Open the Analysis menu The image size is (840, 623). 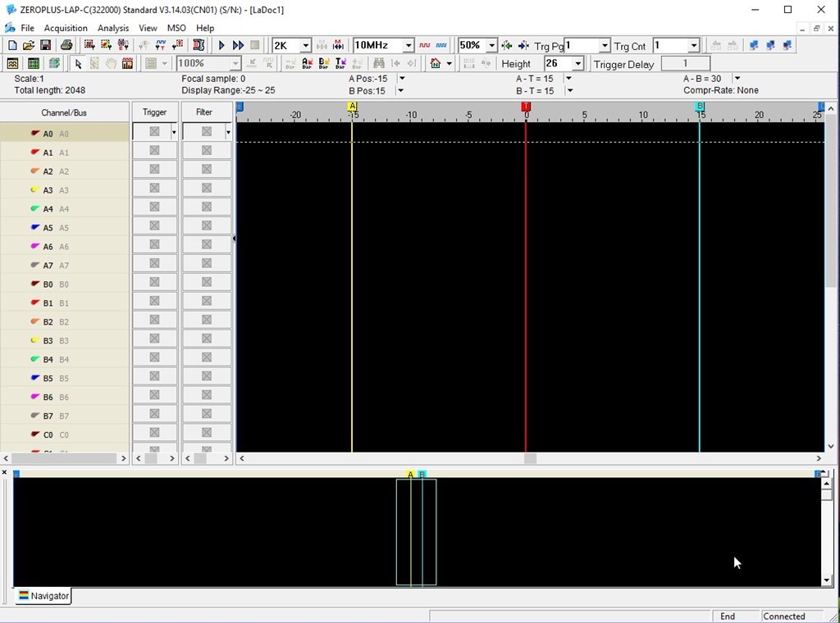[x=113, y=28]
